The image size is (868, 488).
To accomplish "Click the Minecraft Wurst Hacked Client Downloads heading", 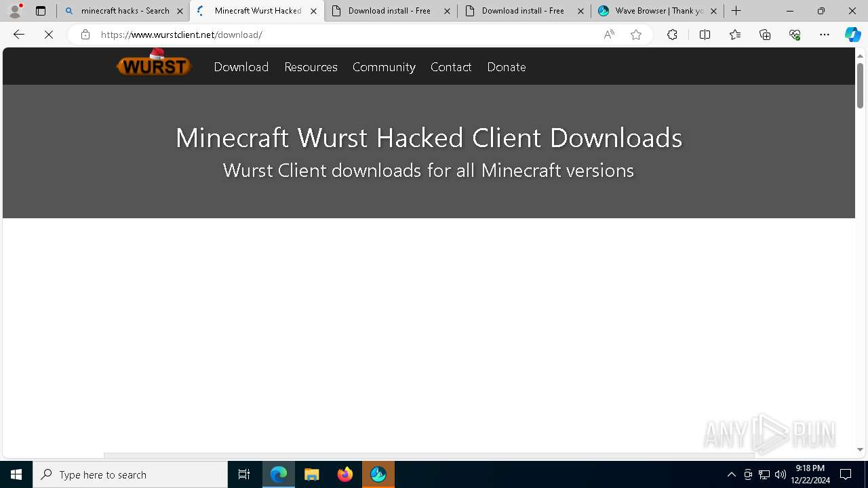I will coord(429,138).
